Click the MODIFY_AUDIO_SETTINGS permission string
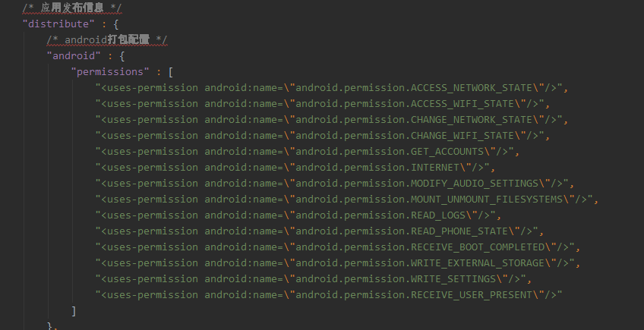 [x=335, y=184]
